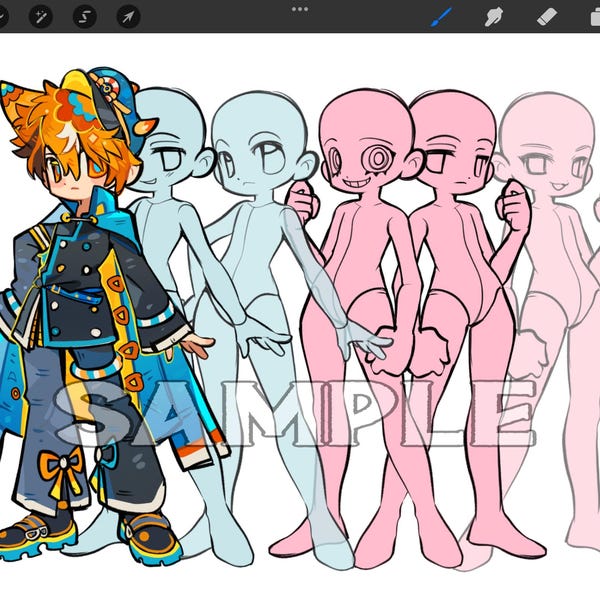Select the blue Brush tool
The width and height of the screenshot is (600, 600).
pos(441,17)
